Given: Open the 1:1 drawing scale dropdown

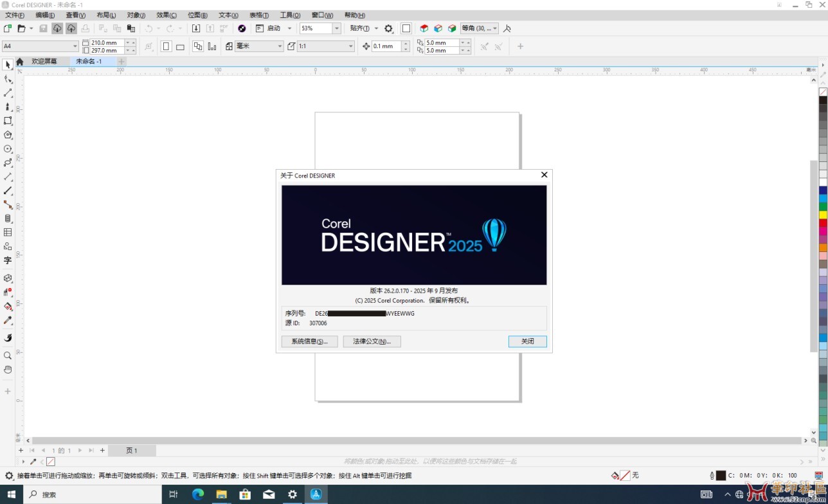Looking at the screenshot, I should 350,46.
